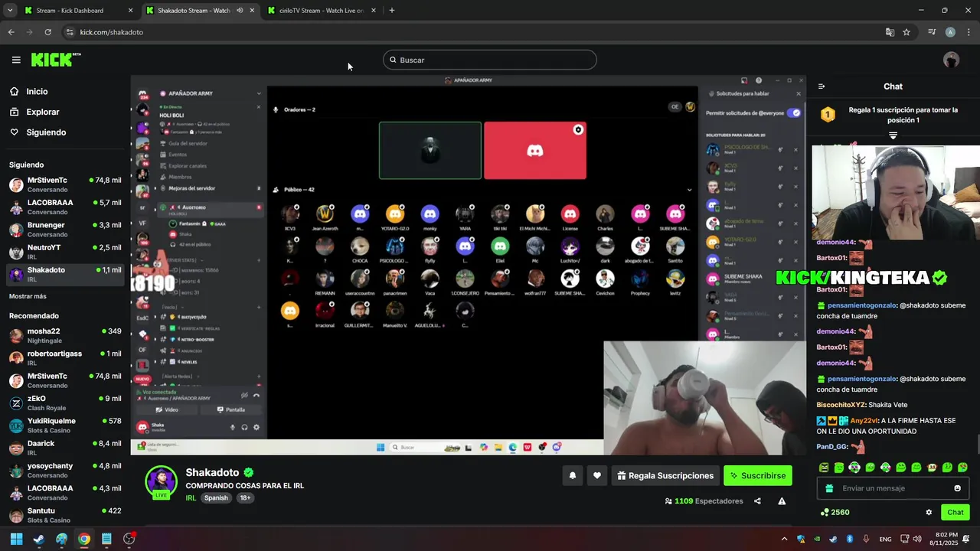Open the chat emoji picker
The width and height of the screenshot is (980, 551).
(x=957, y=488)
